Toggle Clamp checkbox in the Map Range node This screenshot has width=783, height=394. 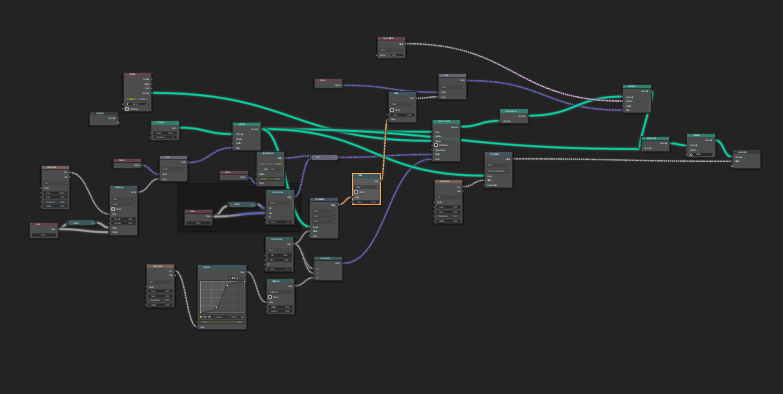point(113,209)
